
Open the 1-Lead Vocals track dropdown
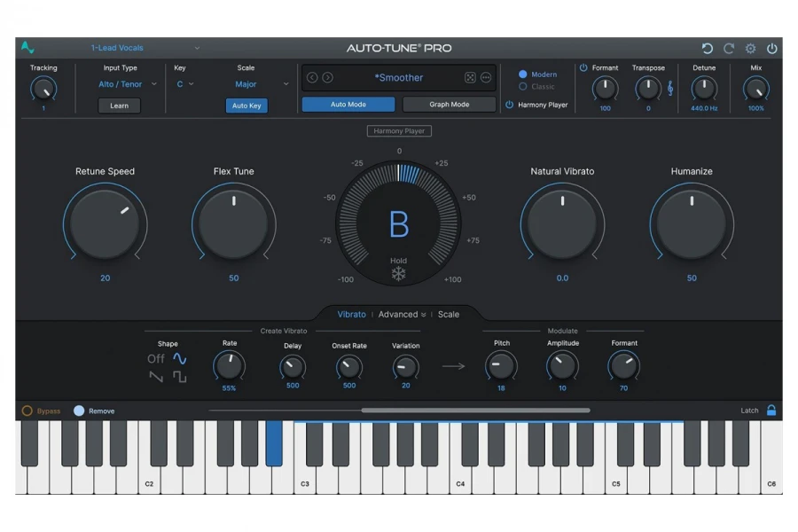[145, 48]
